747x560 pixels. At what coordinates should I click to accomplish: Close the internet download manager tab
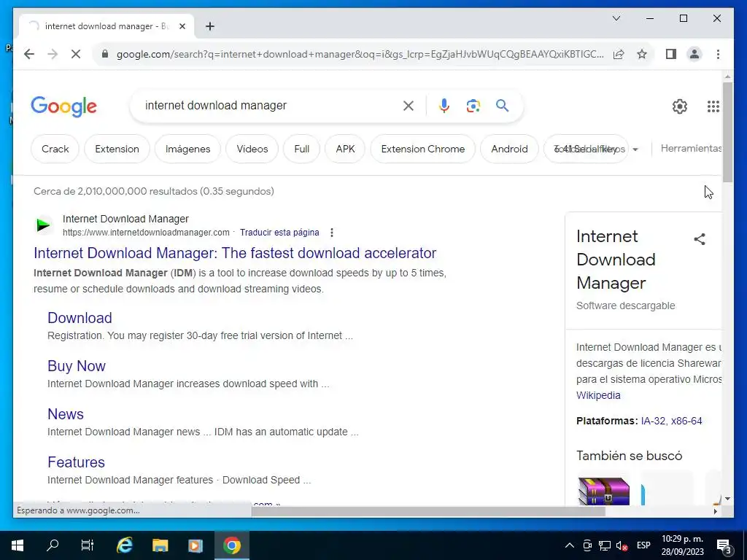[182, 26]
